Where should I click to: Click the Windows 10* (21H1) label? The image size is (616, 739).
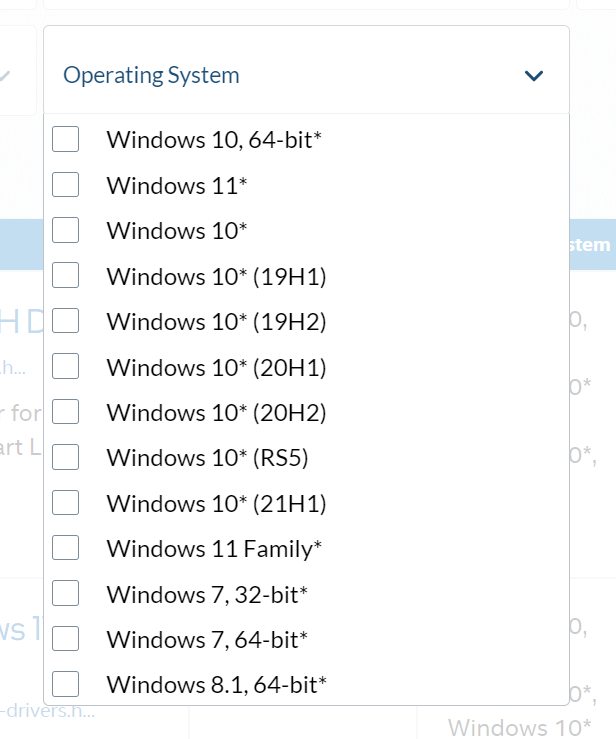(216, 504)
